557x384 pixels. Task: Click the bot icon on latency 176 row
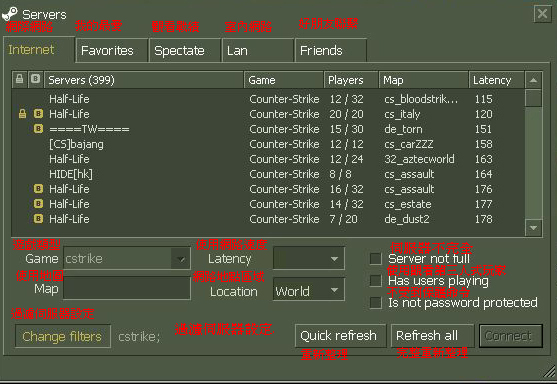pos(38,189)
